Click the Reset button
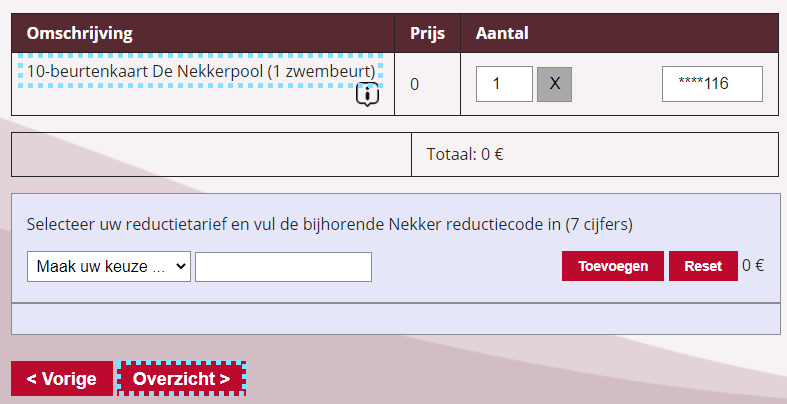 pos(703,267)
